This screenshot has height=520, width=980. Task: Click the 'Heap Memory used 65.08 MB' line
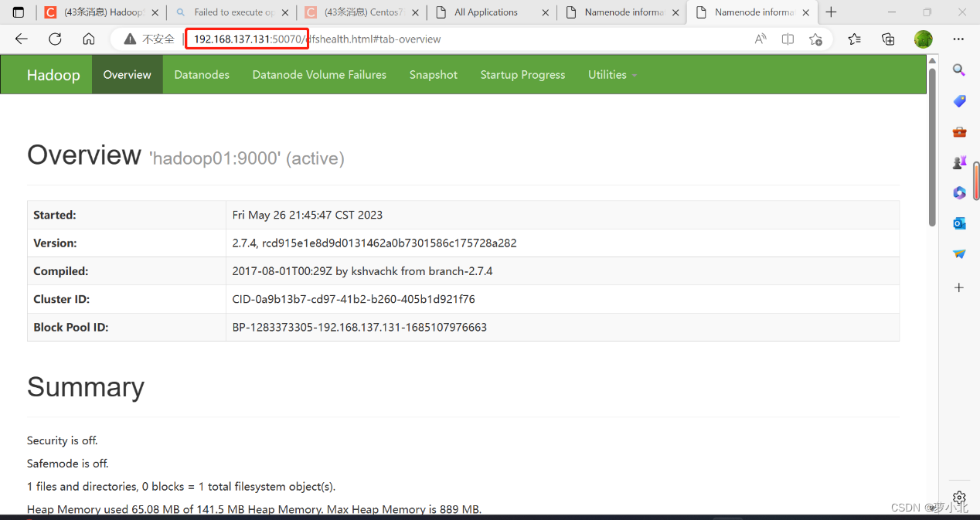254,510
